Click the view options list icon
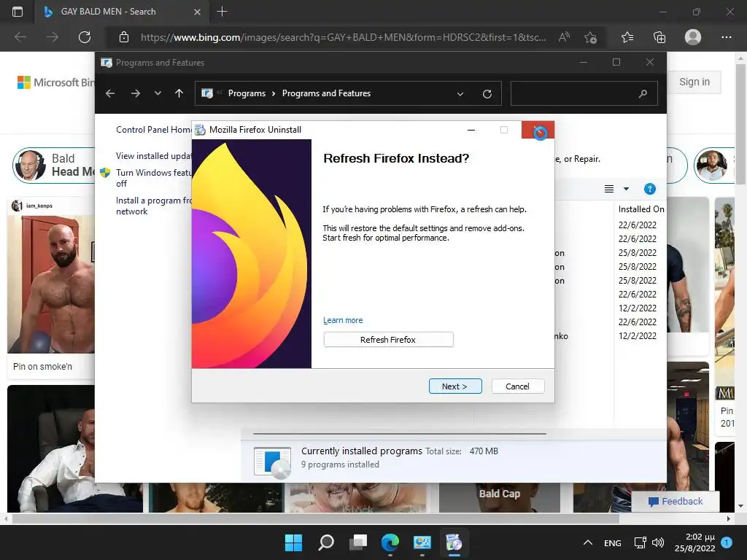Screen dimensions: 747x560 (609, 189)
